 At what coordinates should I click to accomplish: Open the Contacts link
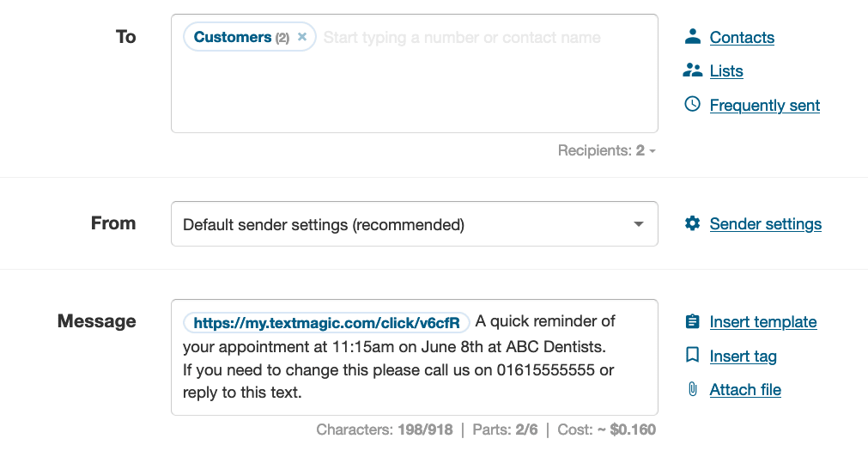tap(742, 38)
